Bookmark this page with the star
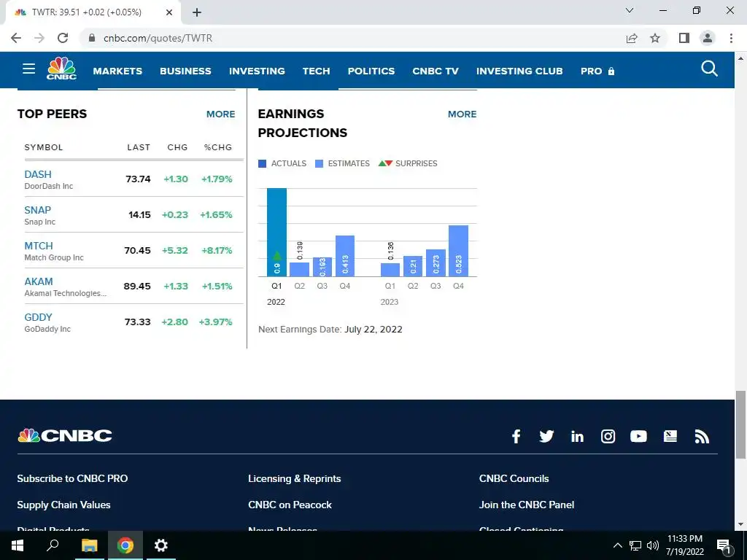 655,38
